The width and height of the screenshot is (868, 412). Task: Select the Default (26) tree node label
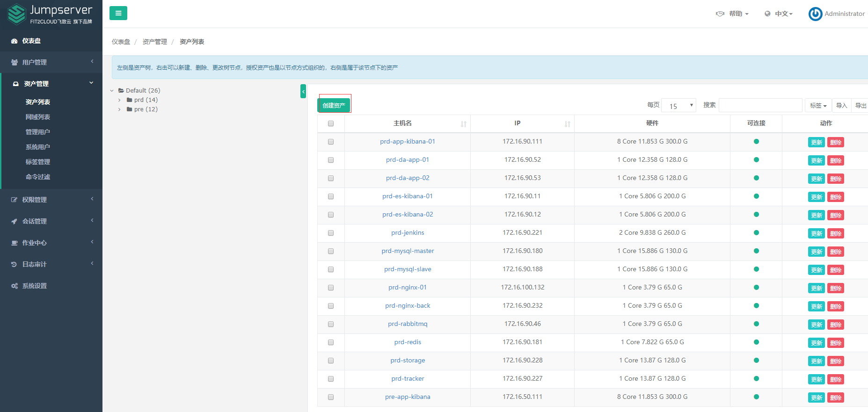tap(143, 91)
